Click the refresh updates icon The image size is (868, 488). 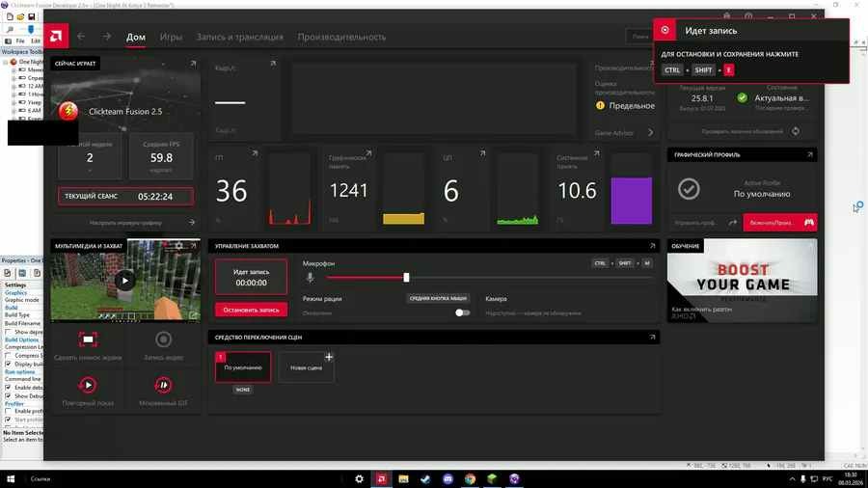(796, 131)
